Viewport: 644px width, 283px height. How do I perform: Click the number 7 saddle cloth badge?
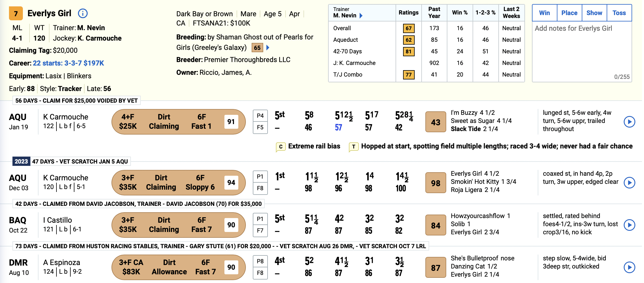pos(16,14)
